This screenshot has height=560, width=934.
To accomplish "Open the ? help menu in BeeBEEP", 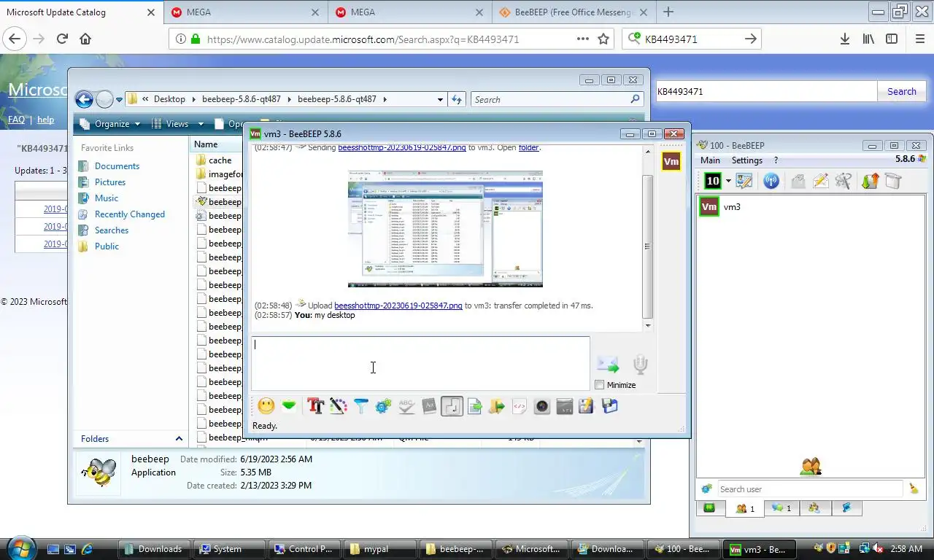I will click(776, 160).
